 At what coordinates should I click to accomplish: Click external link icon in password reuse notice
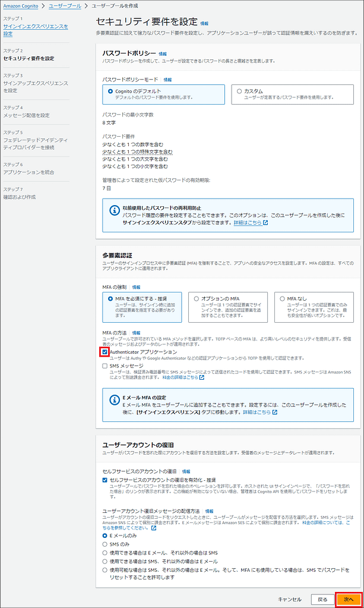(x=265, y=223)
